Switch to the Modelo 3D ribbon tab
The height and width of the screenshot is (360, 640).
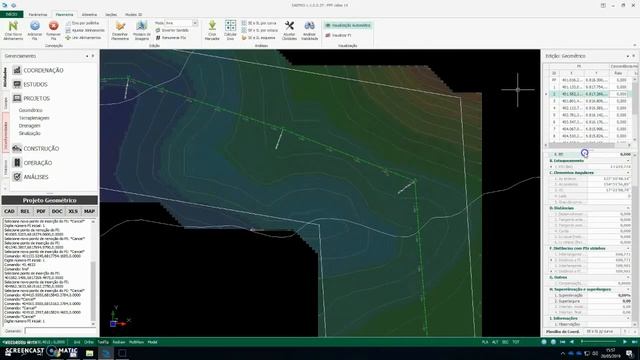(133, 14)
